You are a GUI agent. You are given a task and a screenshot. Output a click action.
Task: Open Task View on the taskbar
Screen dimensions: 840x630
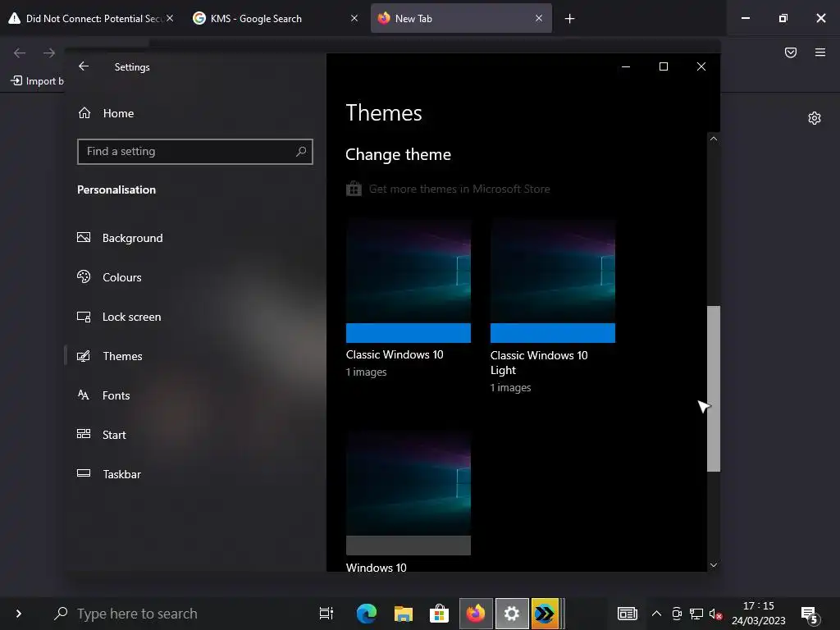326,614
